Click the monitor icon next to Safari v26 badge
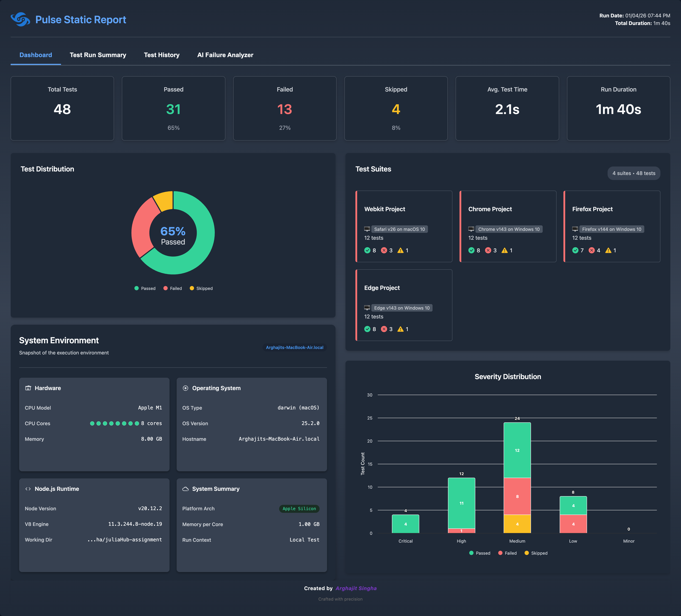681x616 pixels. coord(367,229)
